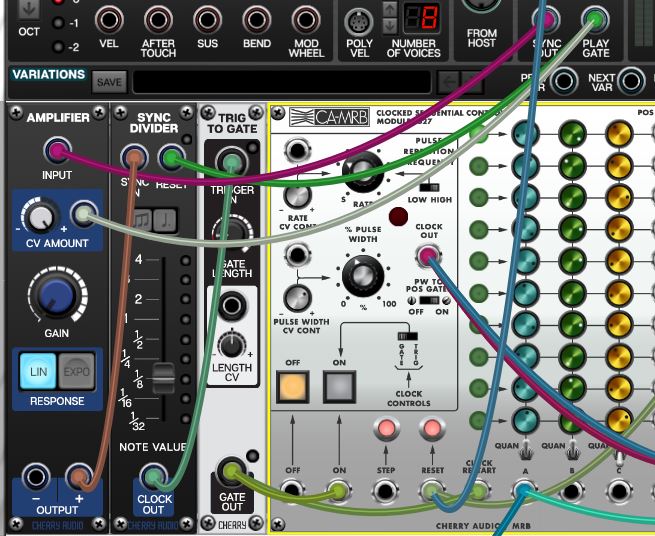Select EXPO response mode on Amplifier

pos(76,371)
